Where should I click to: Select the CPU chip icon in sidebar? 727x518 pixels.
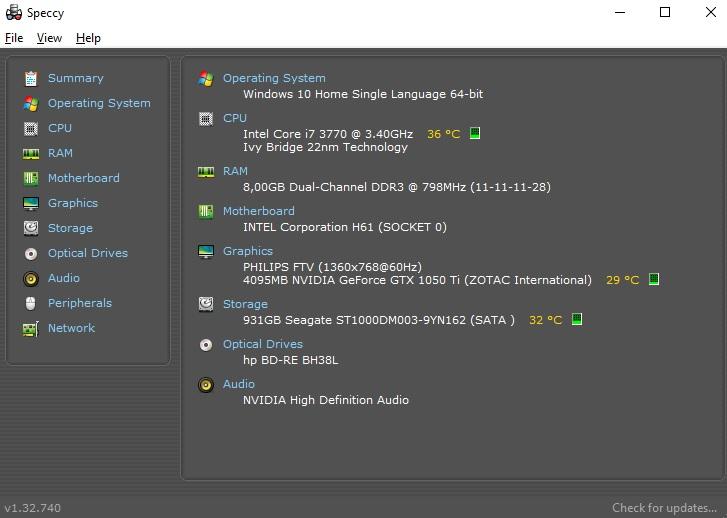[x=31, y=128]
